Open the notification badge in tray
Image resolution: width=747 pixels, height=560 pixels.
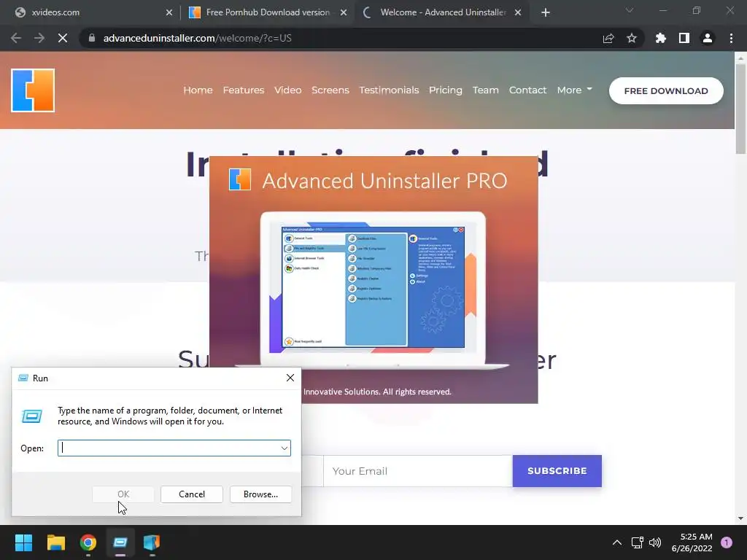click(727, 542)
